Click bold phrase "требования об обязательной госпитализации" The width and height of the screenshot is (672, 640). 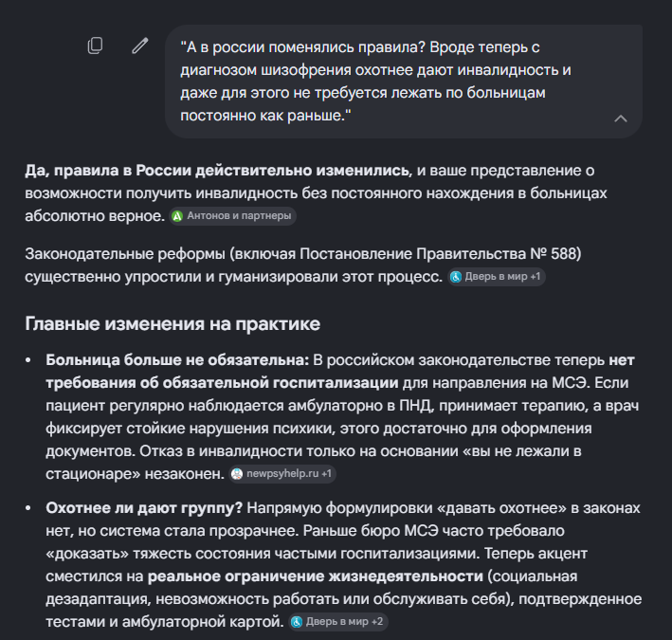222,383
